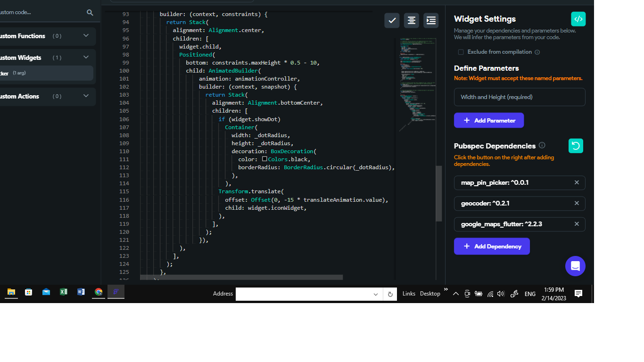Click the compile checkmark above the code editor
The height and width of the screenshot is (362, 644).
point(392,20)
